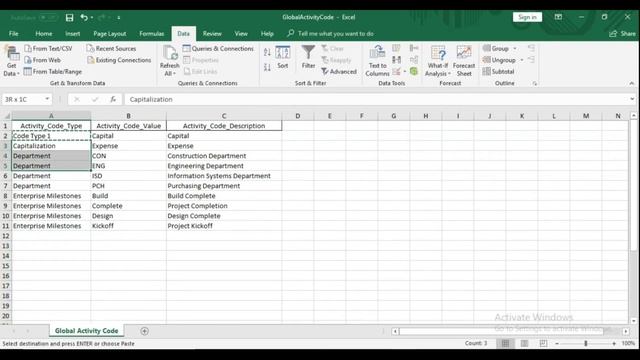640x360 pixels.
Task: Open the Refresh All dropdown
Action: point(169,61)
